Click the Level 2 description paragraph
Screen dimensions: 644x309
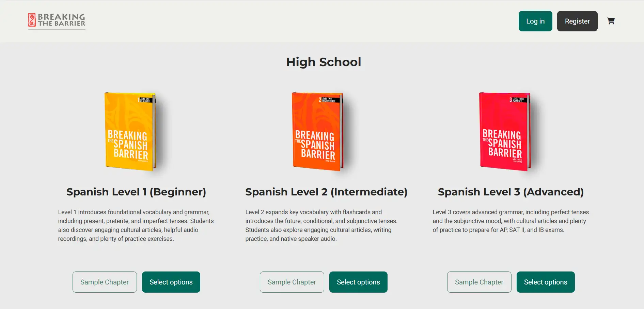pyautogui.click(x=322, y=225)
